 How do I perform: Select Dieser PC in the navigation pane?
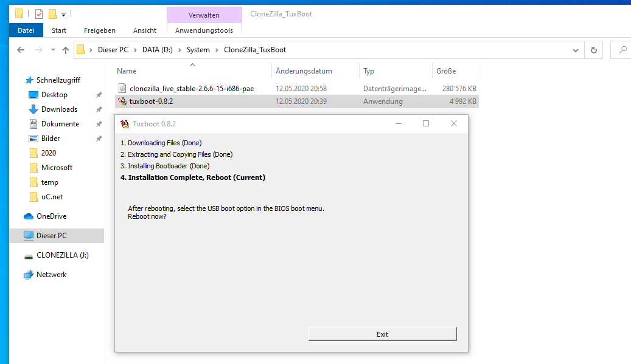(57, 235)
